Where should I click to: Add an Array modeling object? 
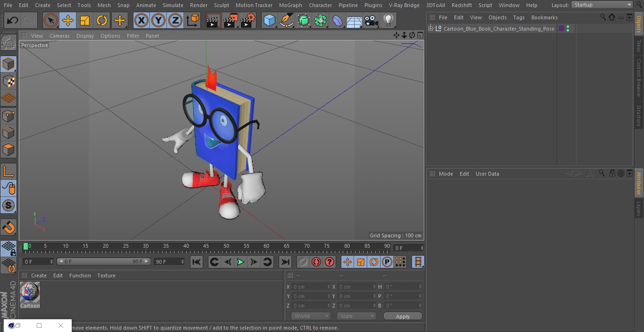pos(321,20)
